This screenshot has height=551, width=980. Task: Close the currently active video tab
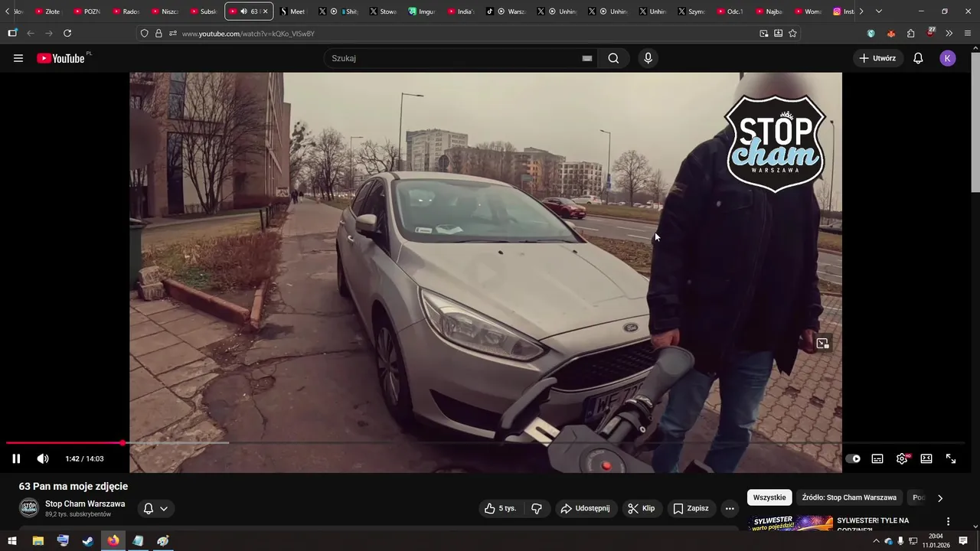[266, 11]
